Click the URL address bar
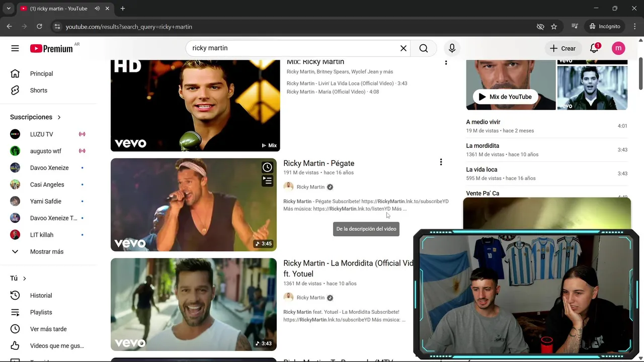The image size is (644, 362). coord(297,27)
